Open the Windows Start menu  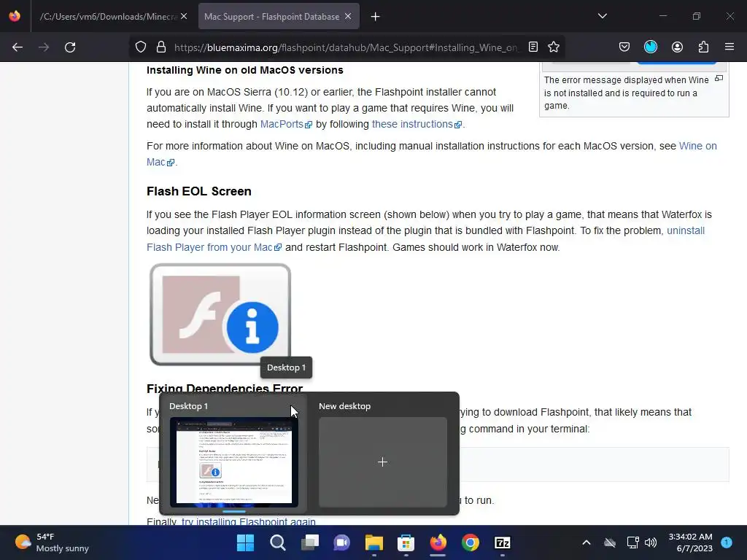coord(245,542)
